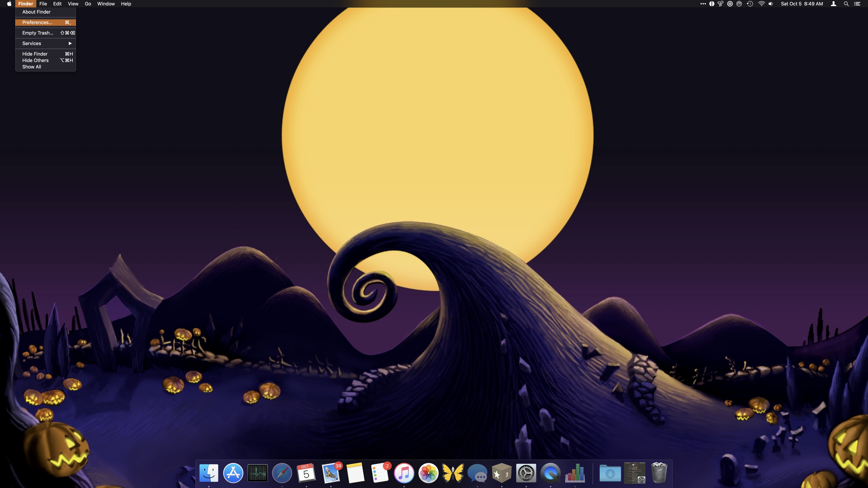Select Hide Others
Image resolution: width=868 pixels, height=488 pixels.
[x=45, y=60]
